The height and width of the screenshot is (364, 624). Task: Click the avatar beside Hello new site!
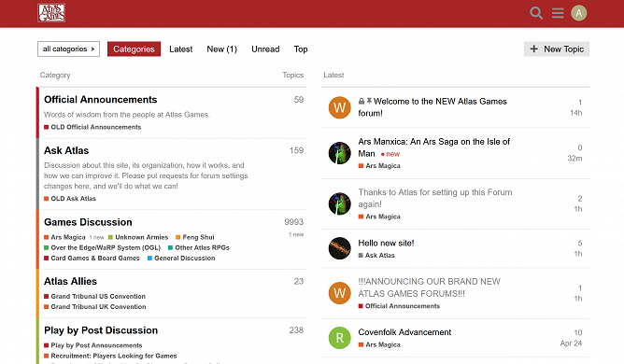[339, 248]
